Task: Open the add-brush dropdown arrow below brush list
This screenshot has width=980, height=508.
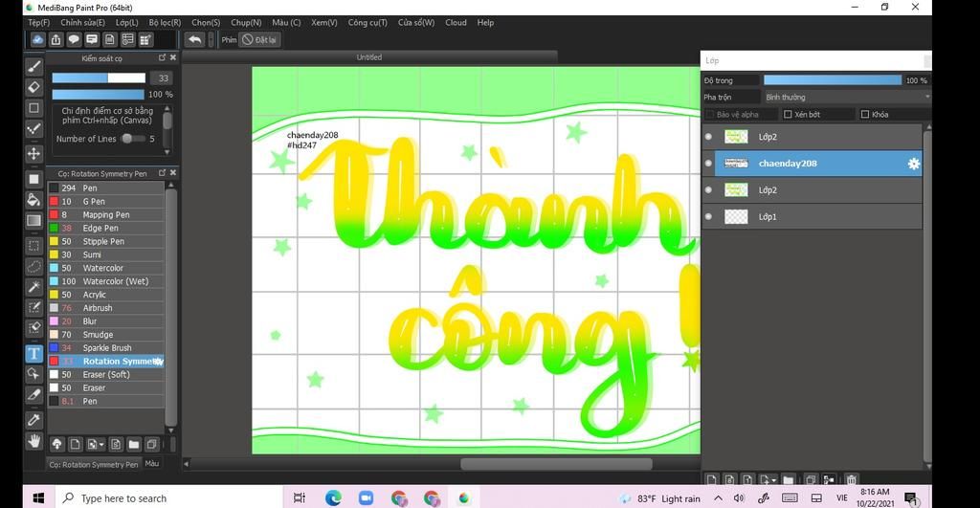Action: [x=101, y=445]
